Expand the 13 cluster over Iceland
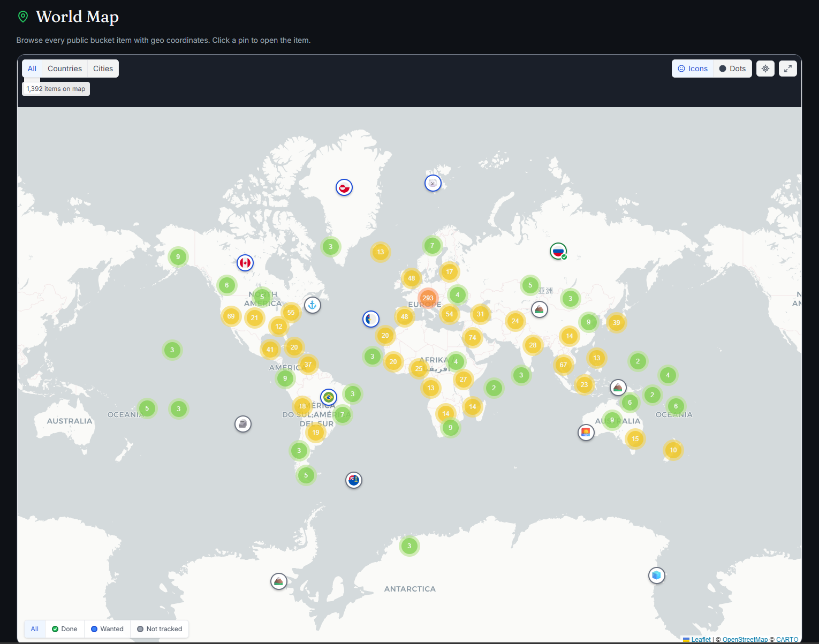 click(381, 252)
